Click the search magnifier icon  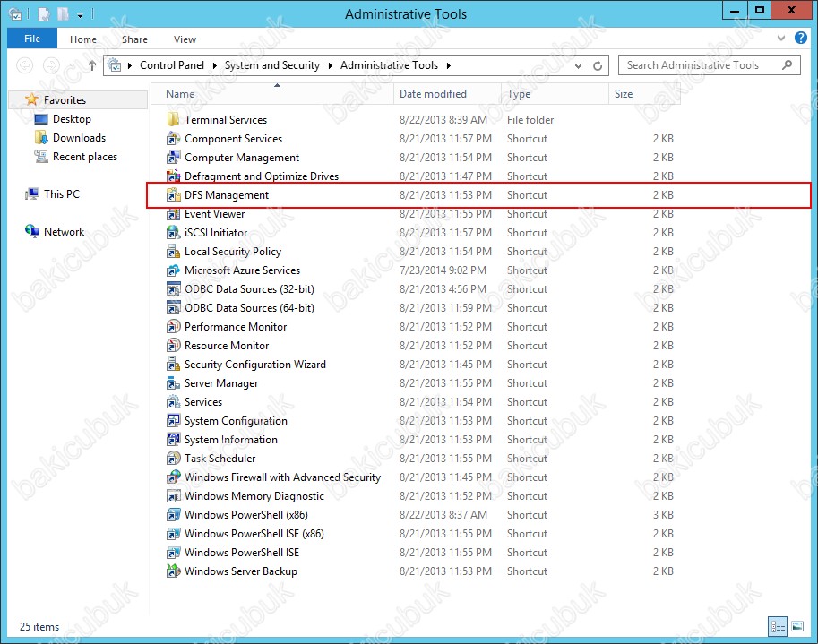coord(788,65)
